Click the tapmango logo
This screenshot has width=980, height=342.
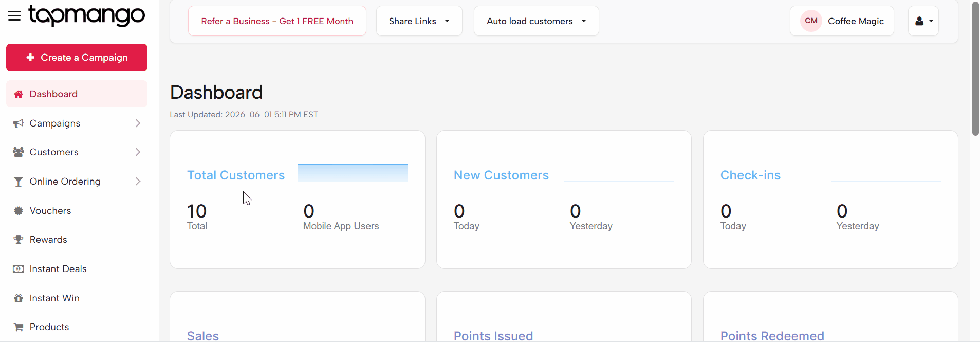coord(87,15)
